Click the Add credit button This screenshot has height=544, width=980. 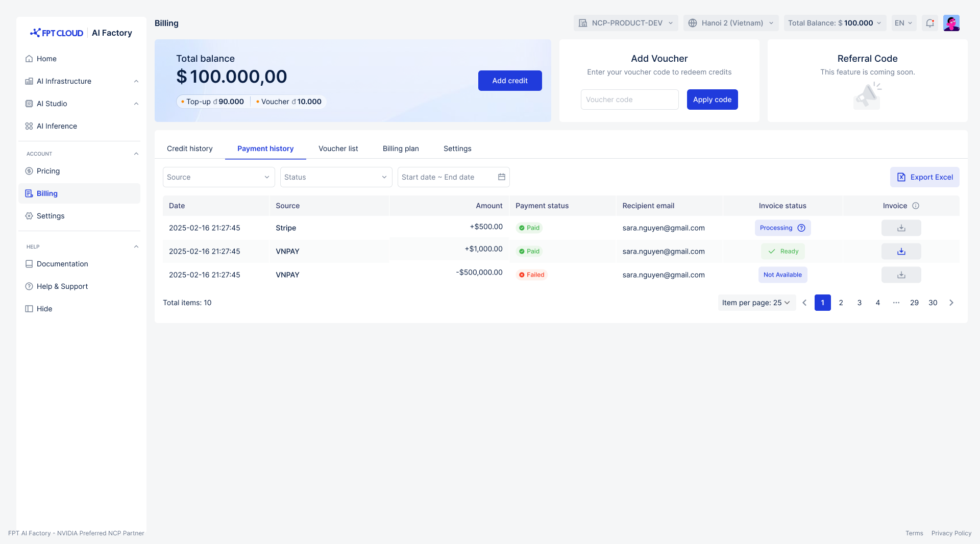[x=510, y=81]
